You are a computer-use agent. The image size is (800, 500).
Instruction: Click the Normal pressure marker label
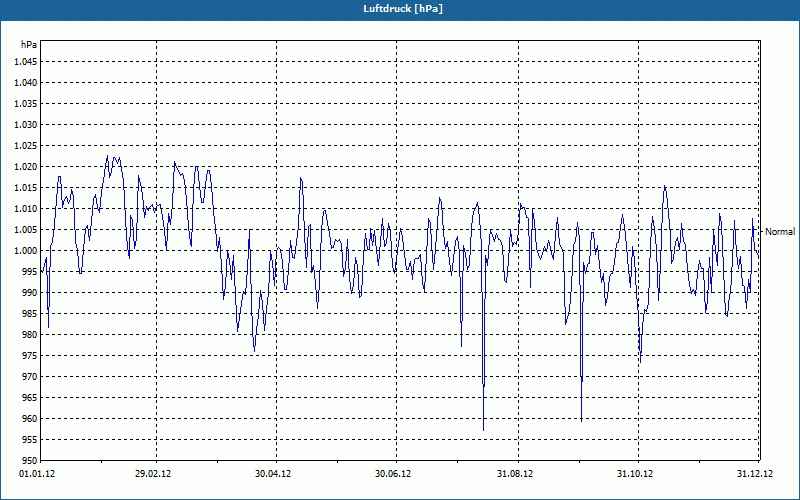coord(780,232)
